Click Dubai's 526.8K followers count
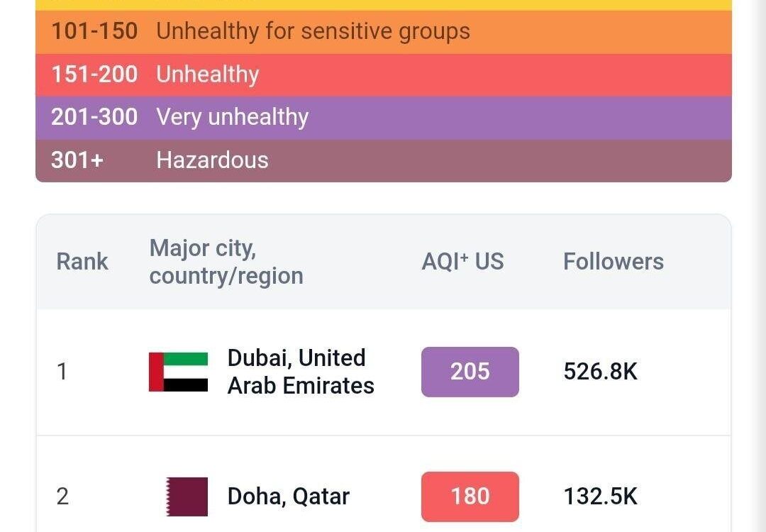Screen dimensions: 766x532 coord(601,372)
